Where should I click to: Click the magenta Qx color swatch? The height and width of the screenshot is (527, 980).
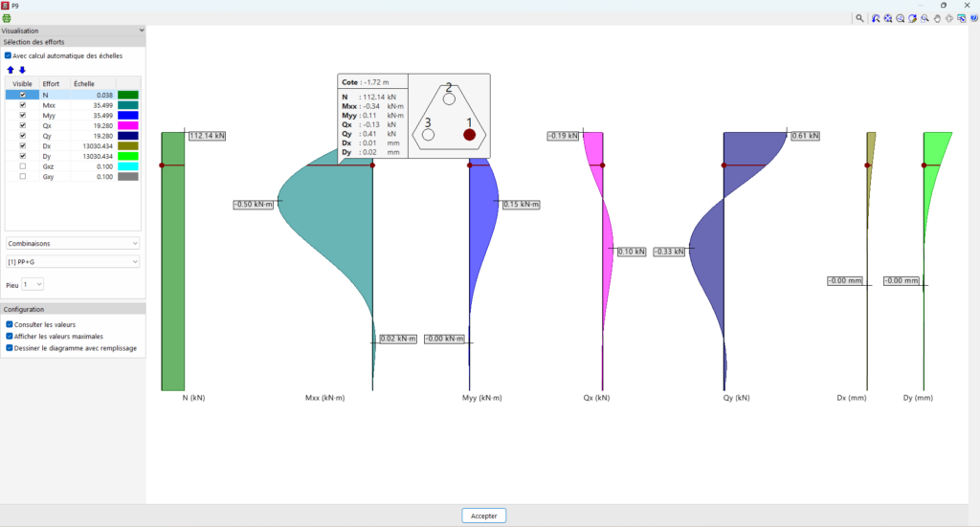click(128, 125)
